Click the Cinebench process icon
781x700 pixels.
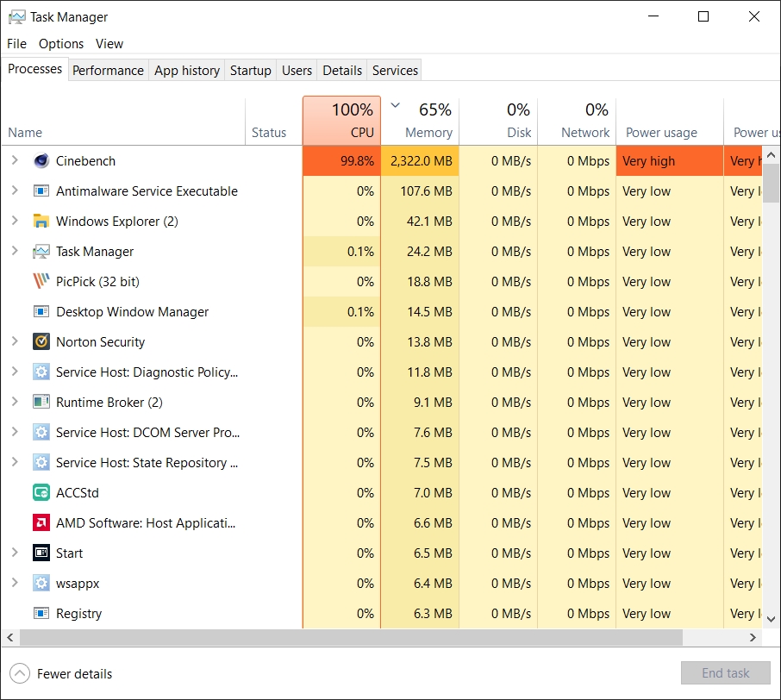tap(41, 161)
